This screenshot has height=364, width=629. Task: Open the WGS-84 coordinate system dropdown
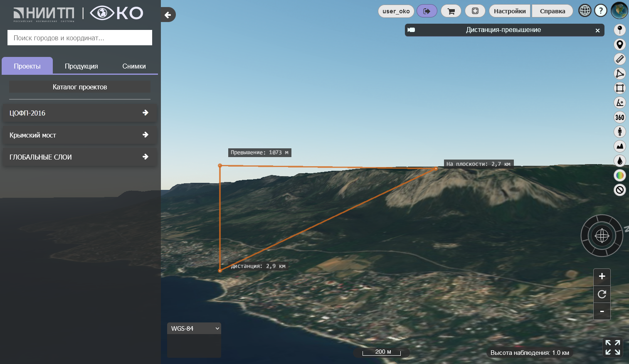194,329
